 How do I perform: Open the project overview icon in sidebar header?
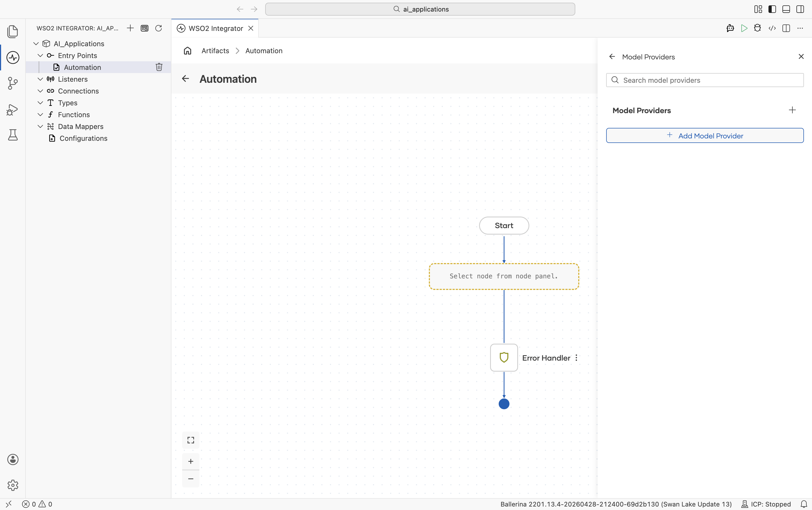pyautogui.click(x=144, y=28)
